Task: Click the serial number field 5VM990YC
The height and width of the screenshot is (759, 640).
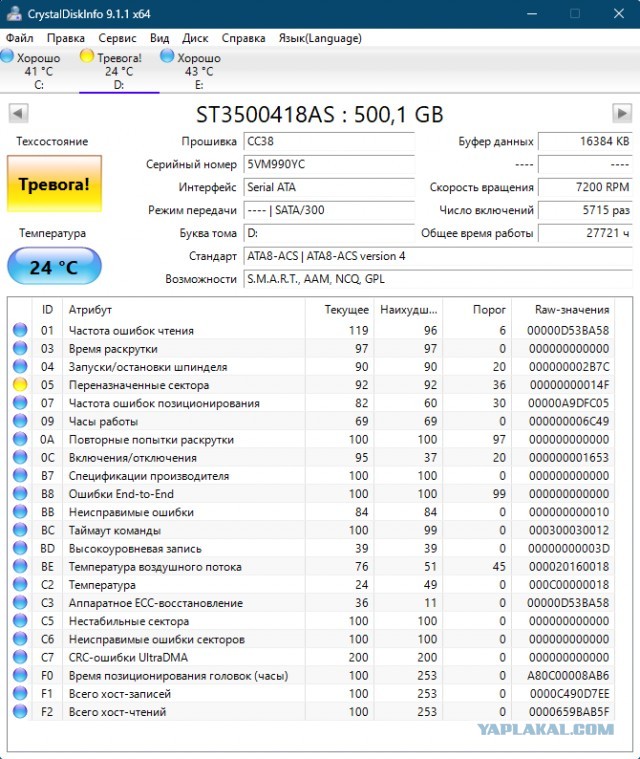Action: tap(329, 165)
